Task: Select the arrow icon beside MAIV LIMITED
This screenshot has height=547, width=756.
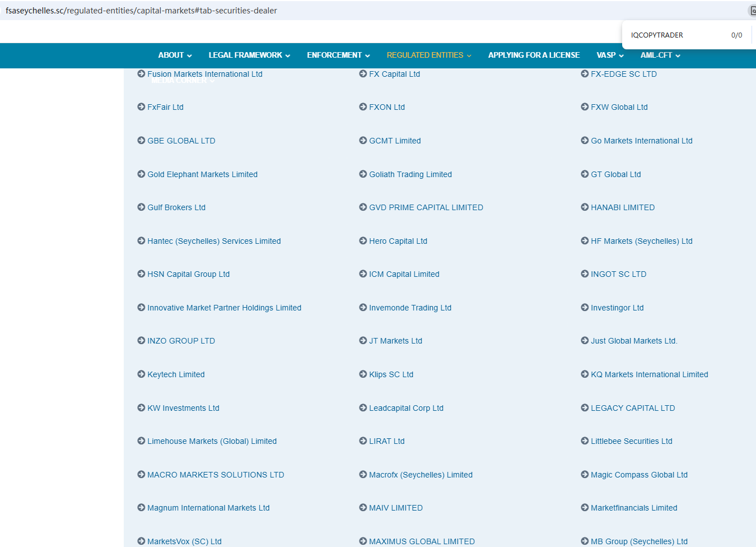Action: tap(363, 508)
